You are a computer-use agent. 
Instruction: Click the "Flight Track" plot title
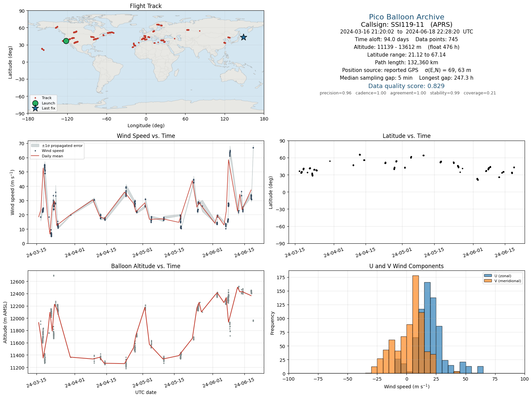pyautogui.click(x=146, y=6)
